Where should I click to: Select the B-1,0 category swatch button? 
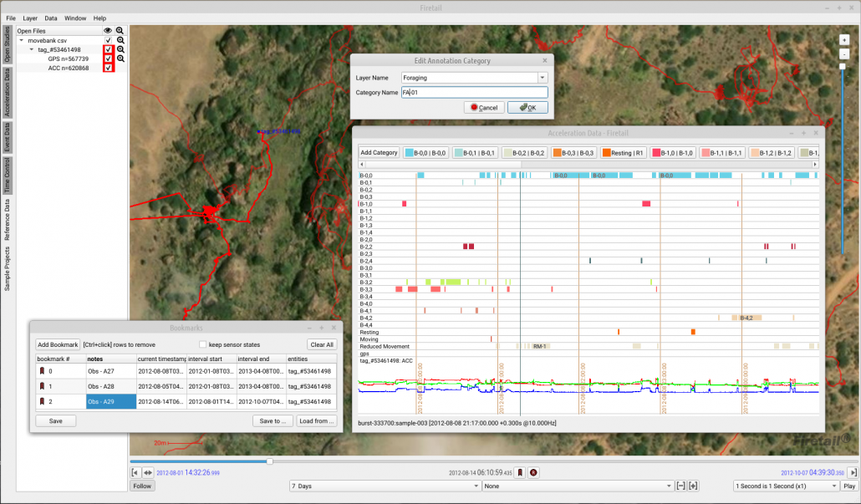[673, 153]
